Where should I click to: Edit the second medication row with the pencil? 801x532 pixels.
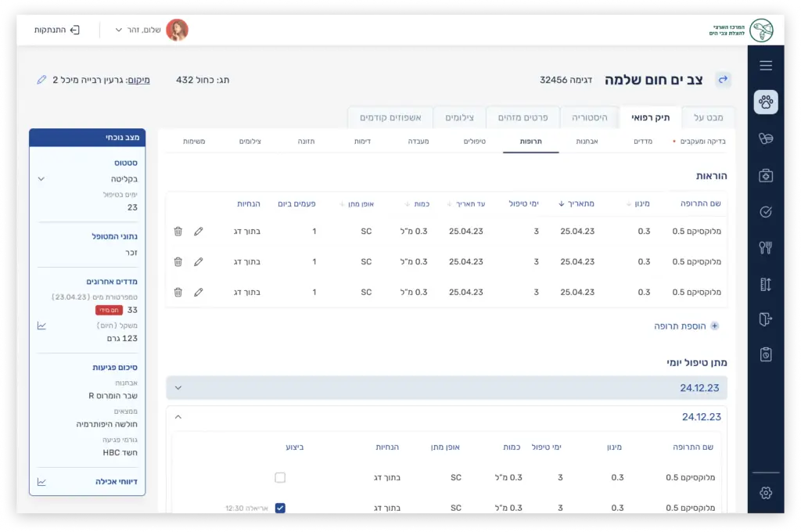coord(199,262)
